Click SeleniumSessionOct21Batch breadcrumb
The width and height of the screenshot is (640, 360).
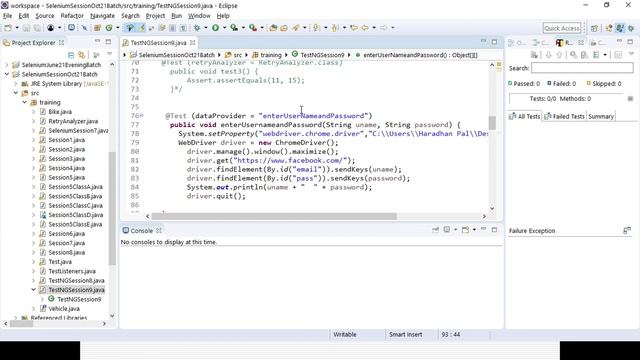176,55
